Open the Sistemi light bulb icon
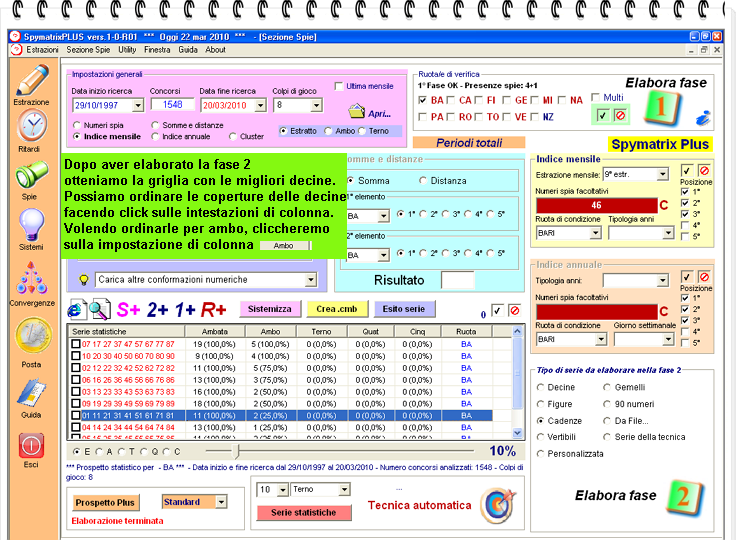Viewport: 736px width, 540px height. (x=32, y=224)
